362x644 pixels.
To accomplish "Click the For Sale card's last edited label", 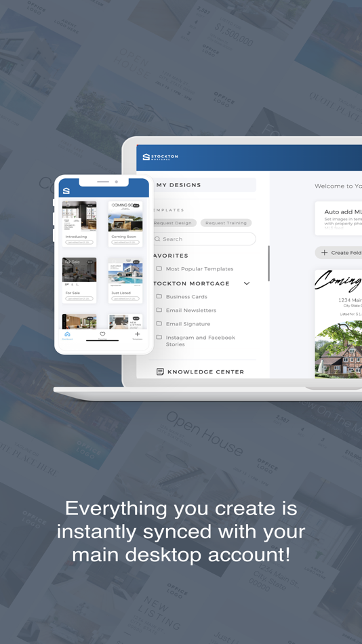I will [x=79, y=298].
